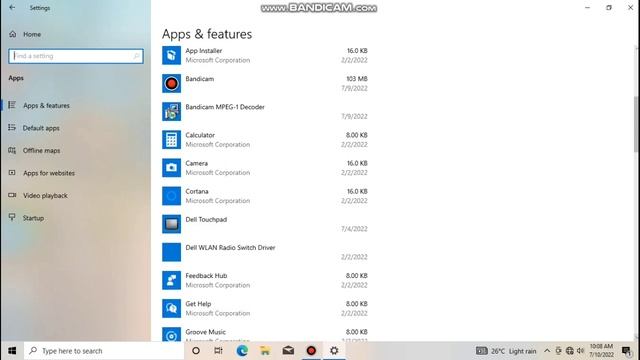
Task: Click the Calculator app icon
Action: [171, 140]
